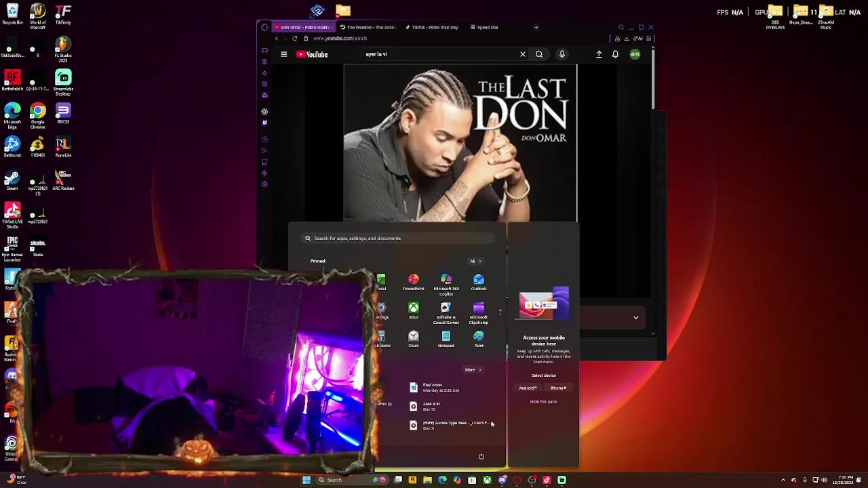
Task: Click pinned apps page dots indicator
Action: click(500, 312)
